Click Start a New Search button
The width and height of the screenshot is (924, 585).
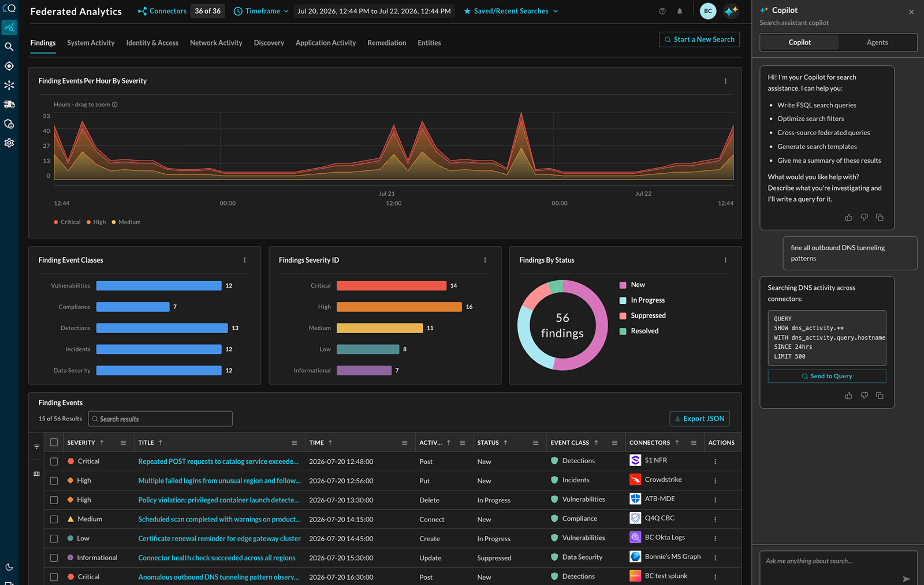tap(699, 39)
